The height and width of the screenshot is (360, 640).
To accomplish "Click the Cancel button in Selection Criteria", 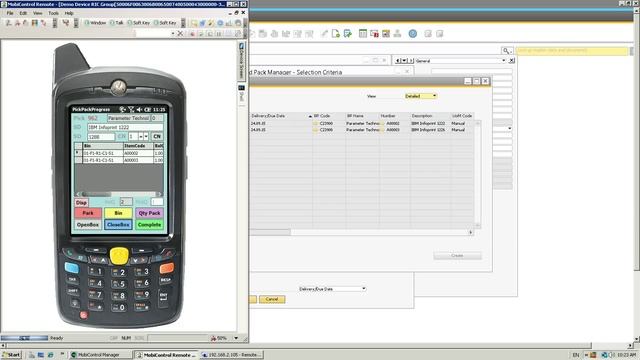I will pyautogui.click(x=272, y=299).
